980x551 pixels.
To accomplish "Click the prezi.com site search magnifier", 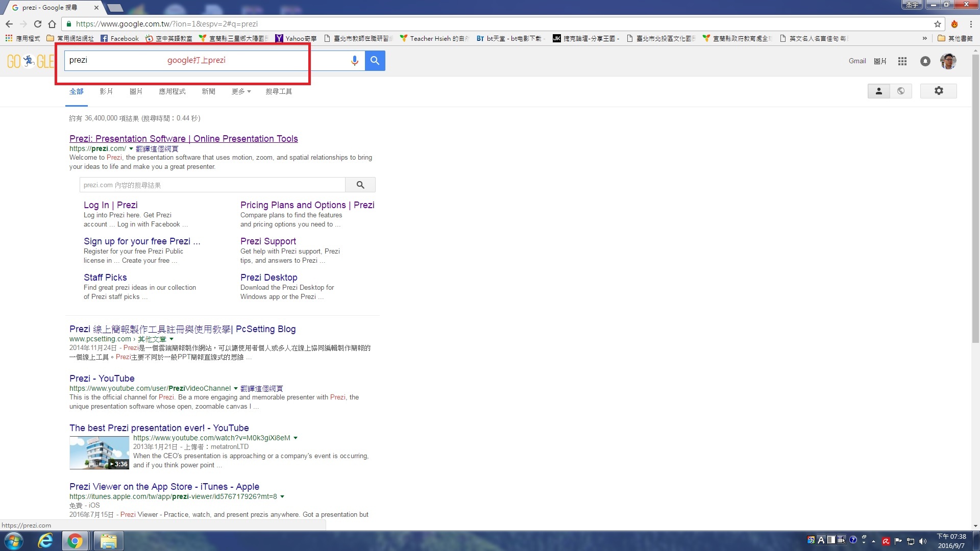I will 360,185.
